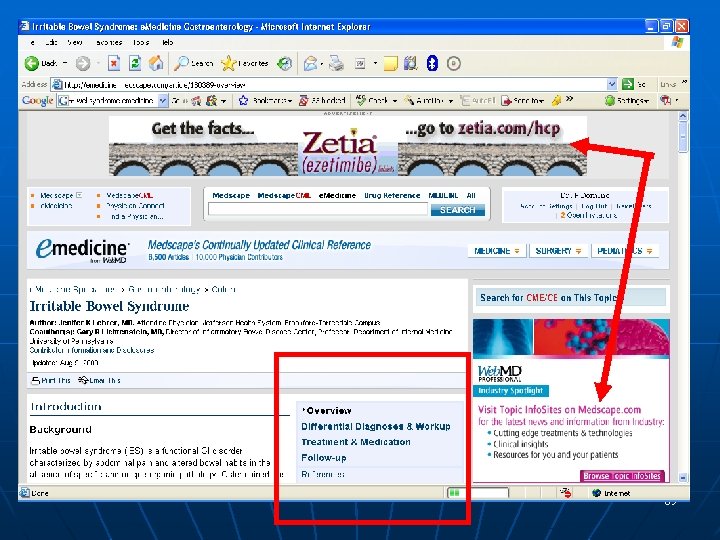720x540 pixels.
Task: Click the round media icon in toolbar
Action: (x=454, y=63)
